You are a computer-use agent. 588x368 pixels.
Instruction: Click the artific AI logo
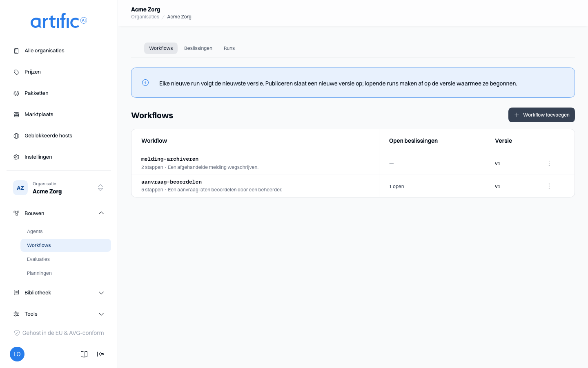(x=59, y=21)
